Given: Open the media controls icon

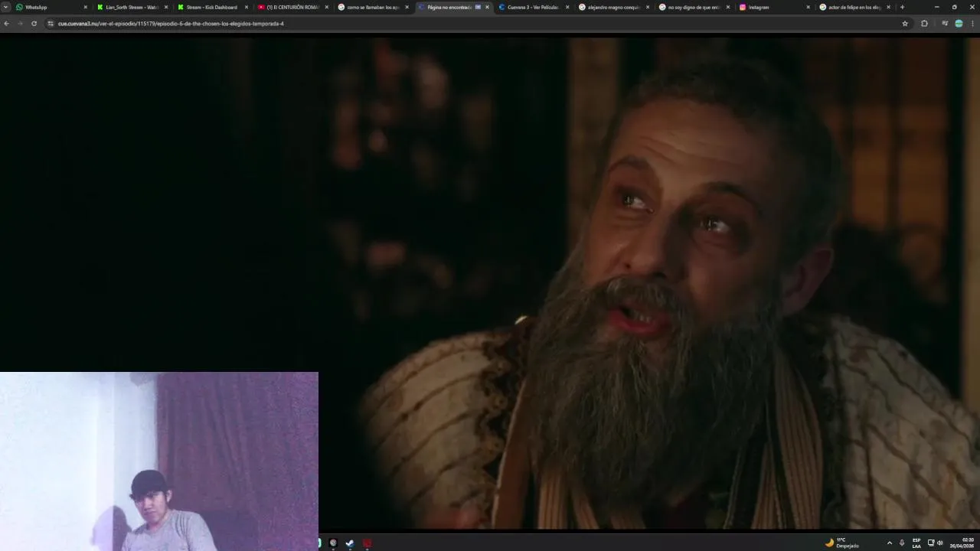Looking at the screenshot, I should click(945, 24).
